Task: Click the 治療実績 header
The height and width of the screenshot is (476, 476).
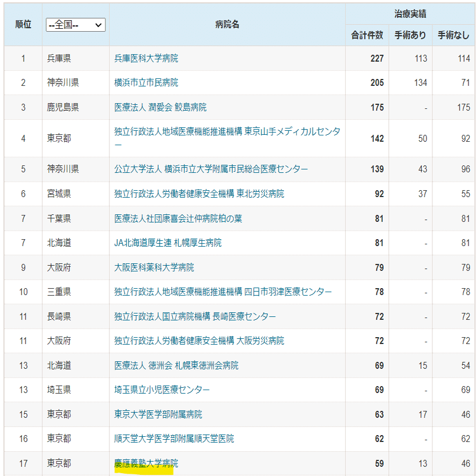Action: [x=410, y=14]
